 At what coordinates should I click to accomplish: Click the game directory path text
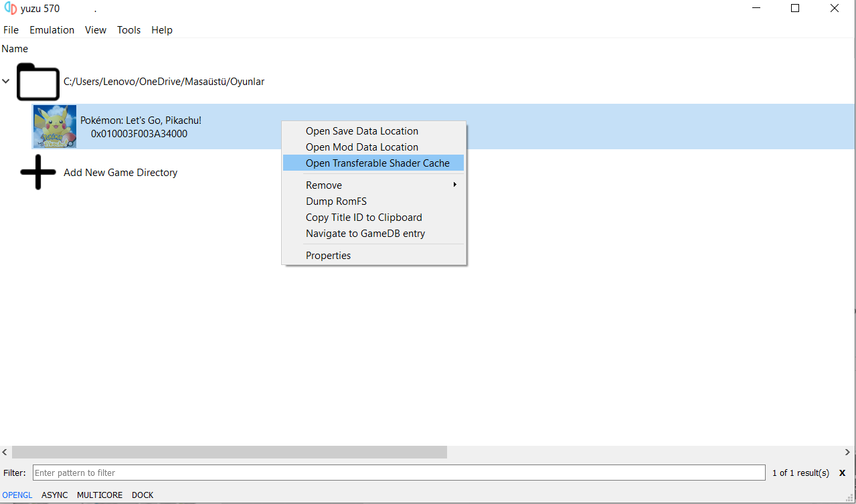click(x=164, y=82)
